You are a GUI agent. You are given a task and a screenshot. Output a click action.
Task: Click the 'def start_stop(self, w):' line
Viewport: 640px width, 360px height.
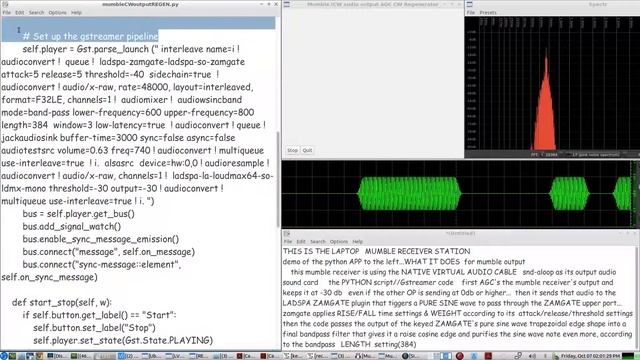pos(62,302)
